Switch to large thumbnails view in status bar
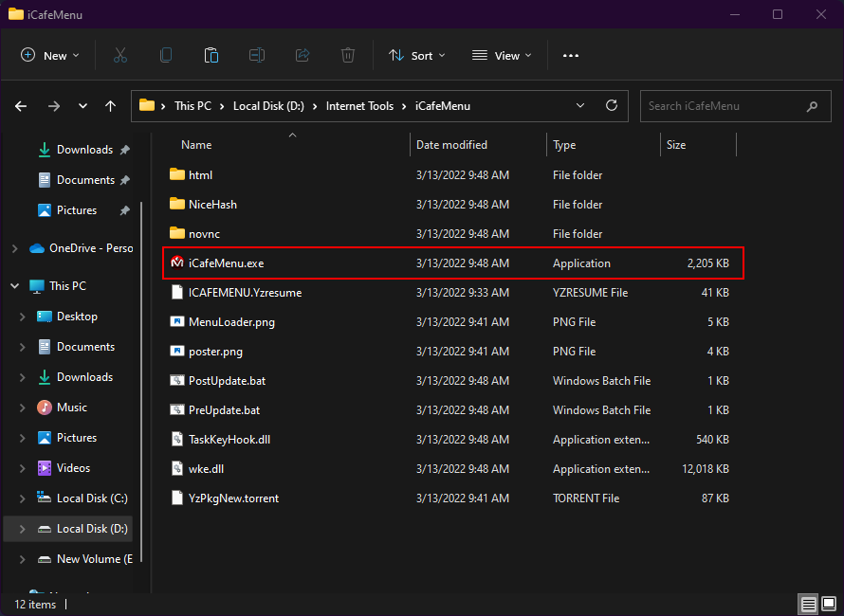 point(829,604)
